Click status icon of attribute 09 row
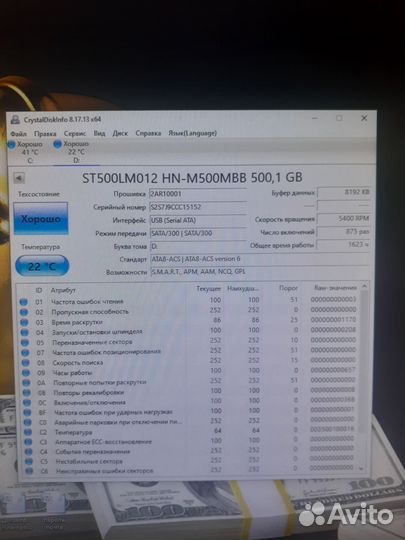Screen dimensions: 405x540 point(26,373)
